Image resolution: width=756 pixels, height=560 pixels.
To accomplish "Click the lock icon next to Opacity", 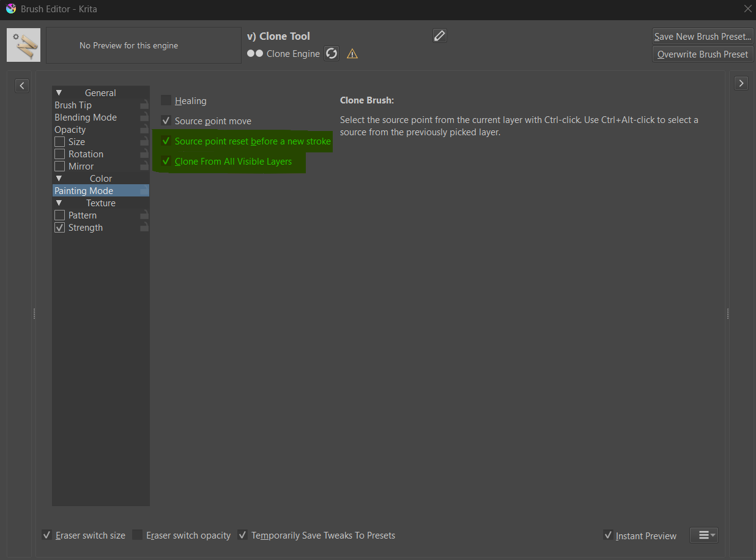I will (x=144, y=130).
